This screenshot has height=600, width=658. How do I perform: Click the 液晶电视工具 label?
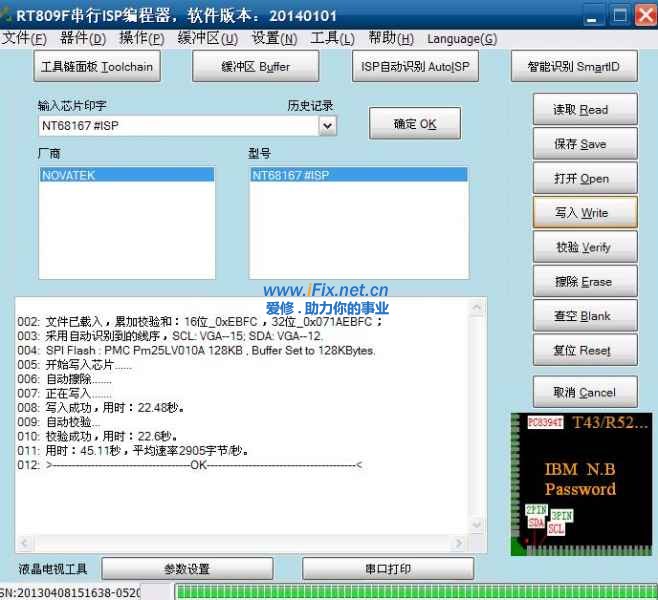coord(53,569)
